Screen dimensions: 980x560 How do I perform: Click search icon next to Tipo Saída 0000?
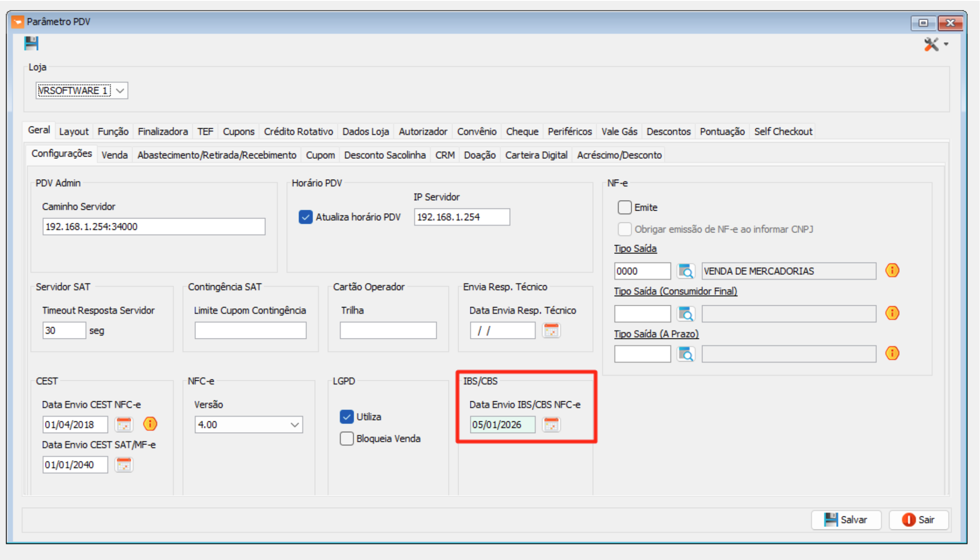point(686,271)
